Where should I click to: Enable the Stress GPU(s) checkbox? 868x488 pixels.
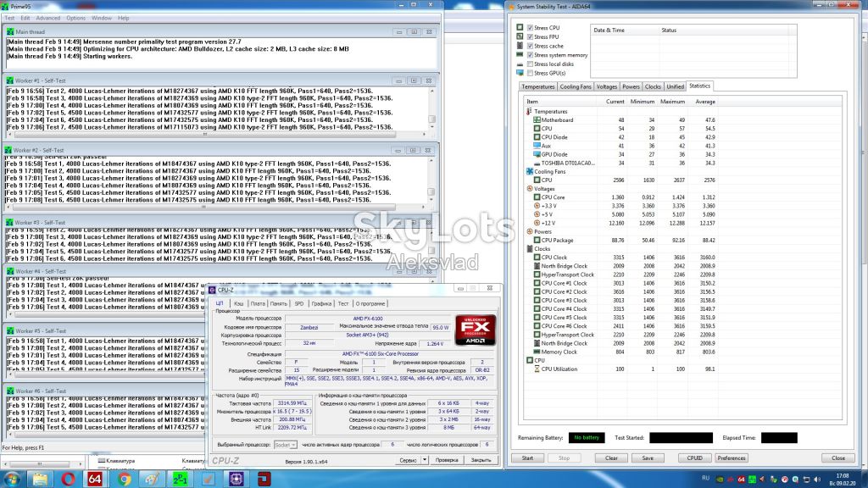530,73
